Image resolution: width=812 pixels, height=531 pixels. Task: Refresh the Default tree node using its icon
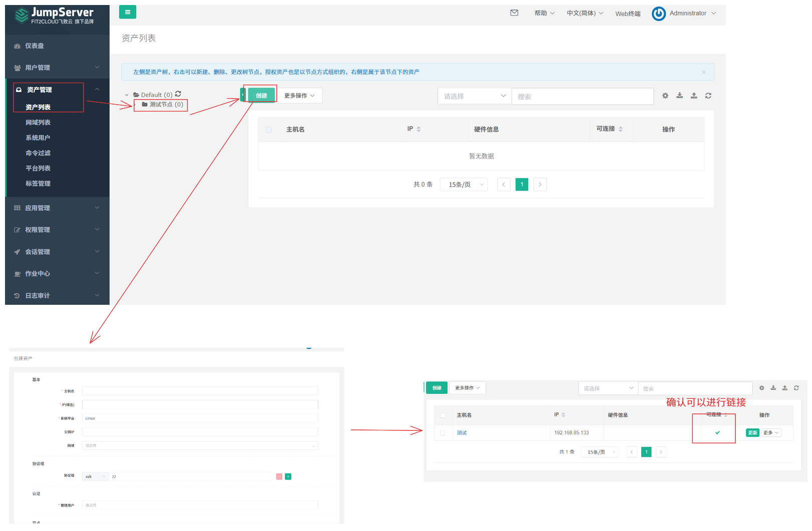(178, 94)
